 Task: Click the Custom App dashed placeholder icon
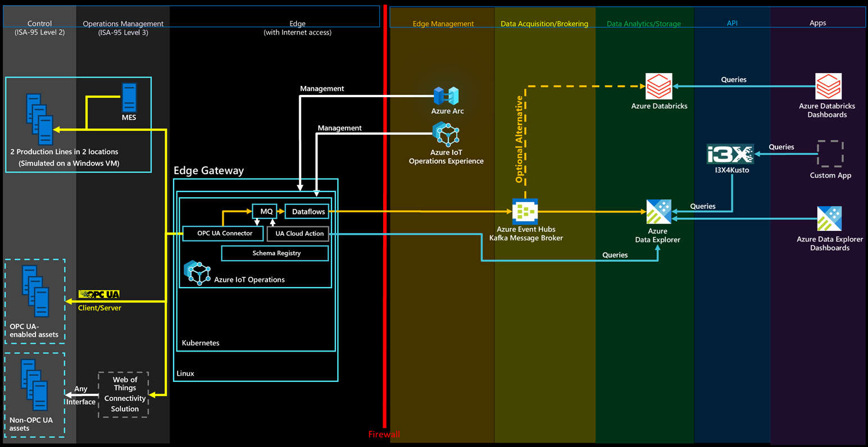point(830,154)
